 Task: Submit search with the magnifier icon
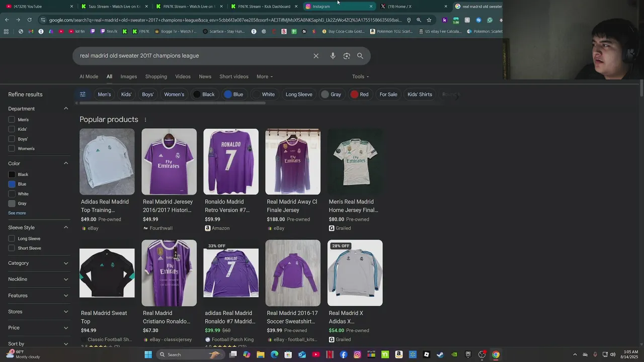(360, 56)
